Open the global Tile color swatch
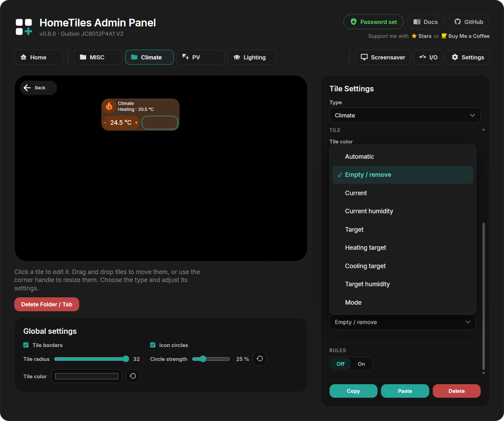504x421 pixels. click(x=87, y=376)
